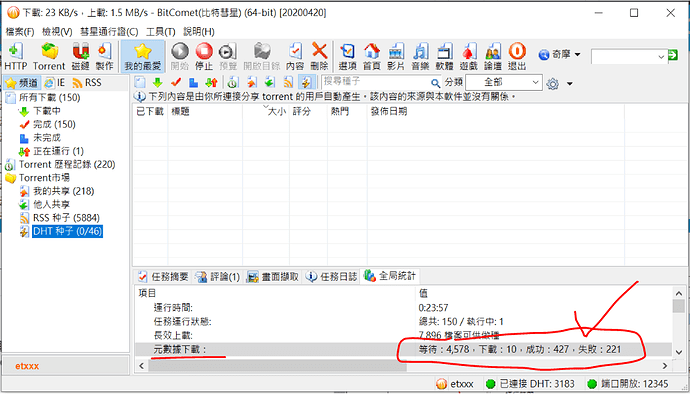The height and width of the screenshot is (394, 690).
Task: Toggle the 我的最愛 favorites star button
Action: point(143,57)
